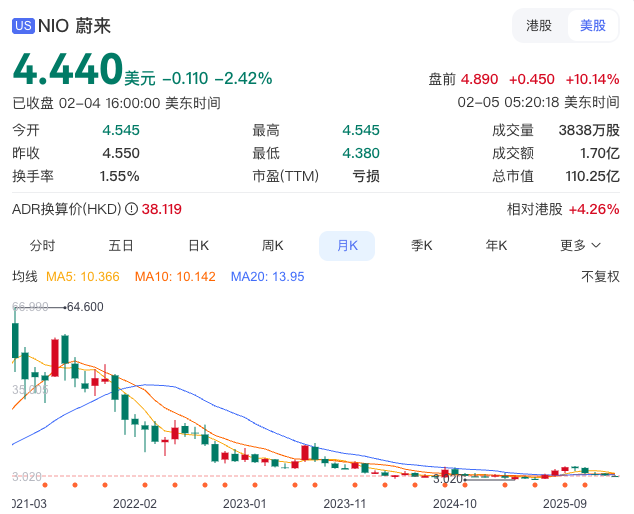Click the 均线 moving average label

point(25,277)
